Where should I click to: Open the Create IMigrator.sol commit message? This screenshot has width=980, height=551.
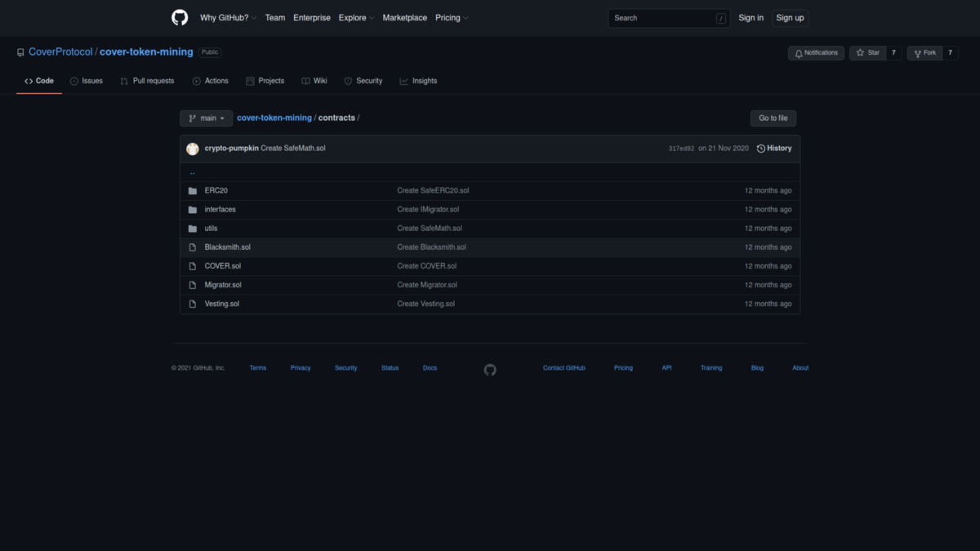428,210
